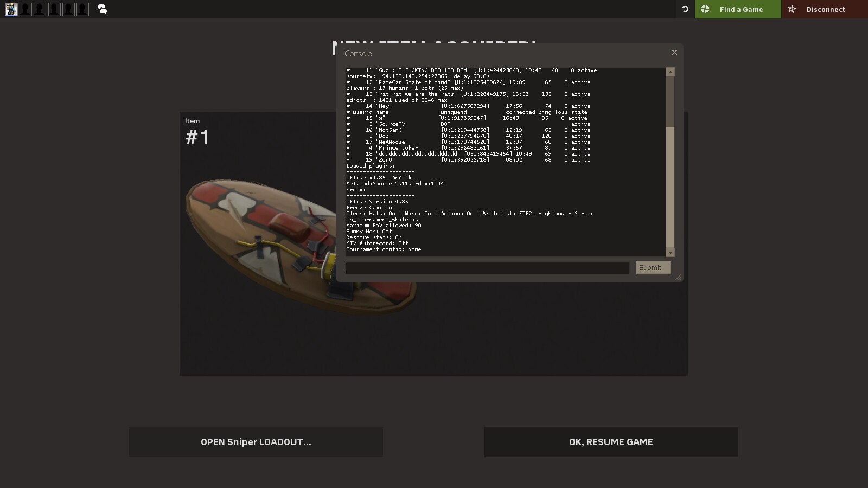
Task: Click the first empty party slot
Action: coord(25,9)
